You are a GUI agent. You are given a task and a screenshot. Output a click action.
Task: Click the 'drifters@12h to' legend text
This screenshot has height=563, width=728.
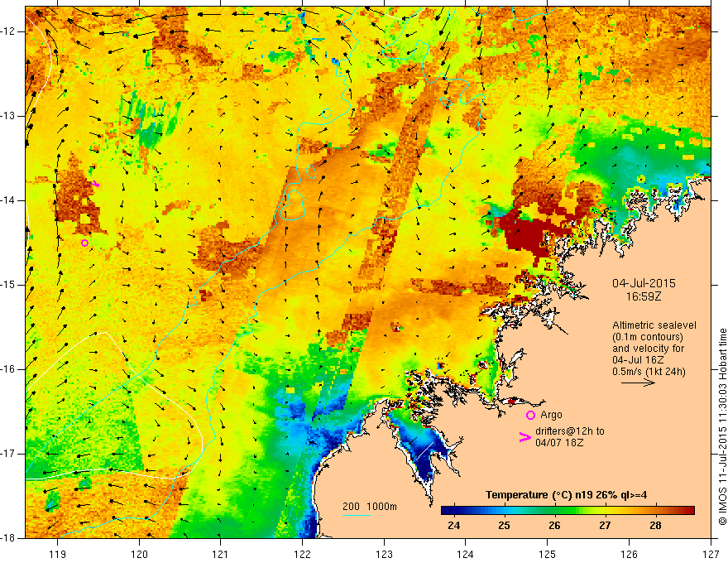click(570, 431)
